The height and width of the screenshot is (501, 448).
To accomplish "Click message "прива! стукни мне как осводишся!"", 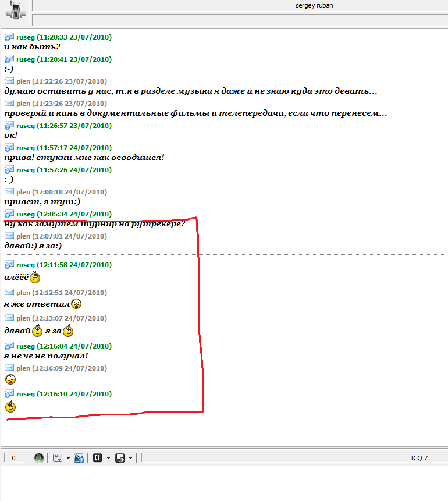I will click(84, 158).
